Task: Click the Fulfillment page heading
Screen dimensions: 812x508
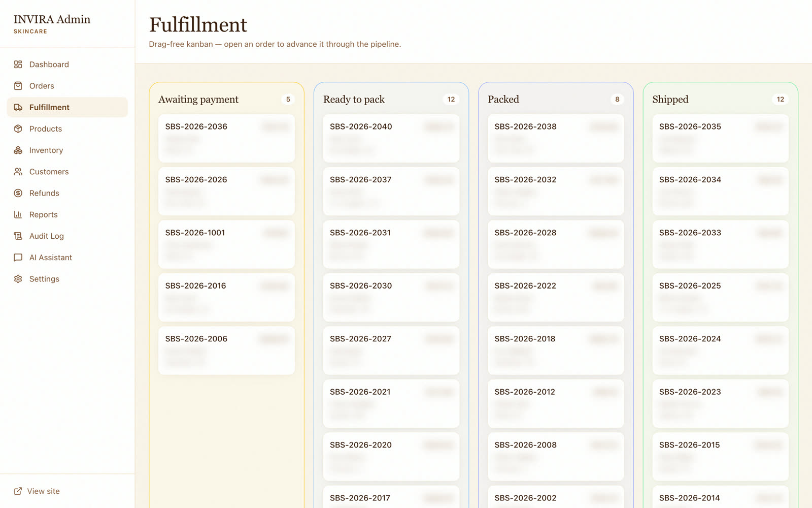Action: point(198,24)
